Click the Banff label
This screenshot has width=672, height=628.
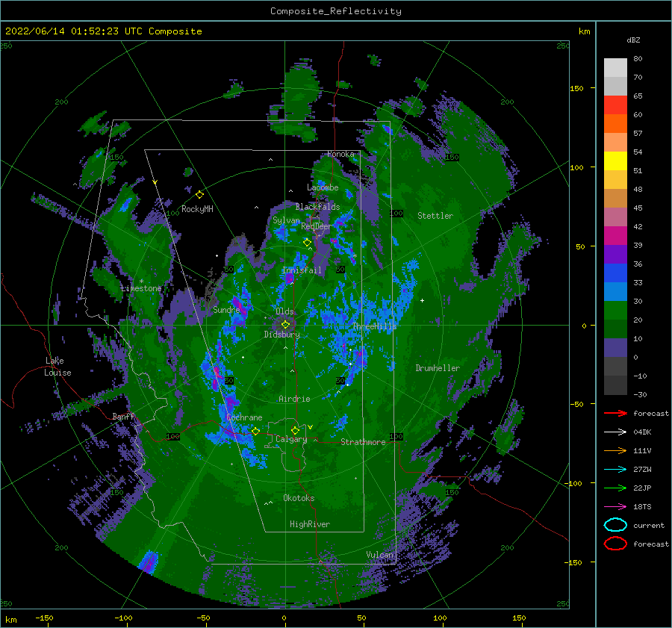123,416
